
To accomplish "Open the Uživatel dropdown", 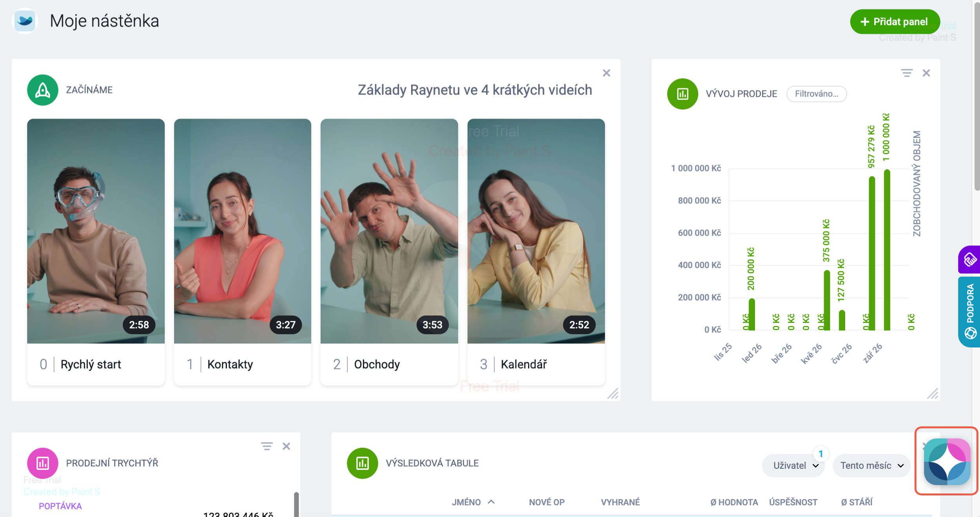I will pos(794,466).
